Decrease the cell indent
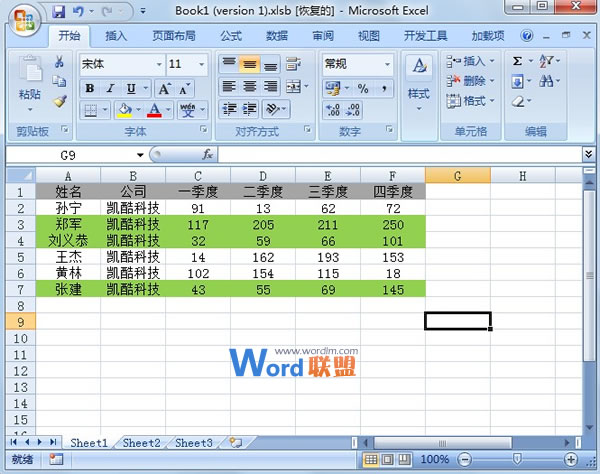This screenshot has height=474, width=600. click(x=229, y=109)
